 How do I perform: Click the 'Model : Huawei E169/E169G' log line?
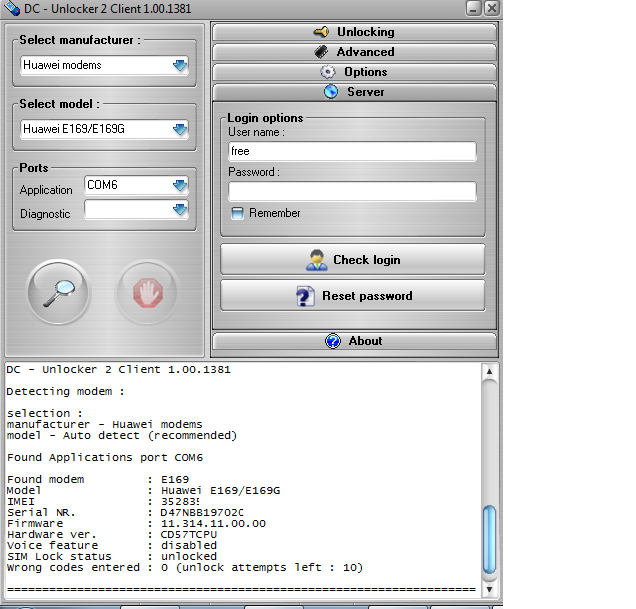coord(143,491)
